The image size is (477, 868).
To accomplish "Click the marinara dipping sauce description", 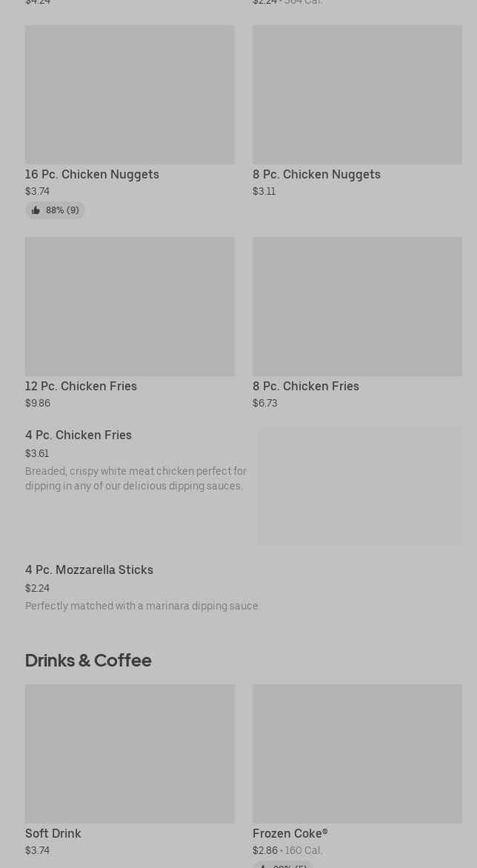I will point(141,606).
